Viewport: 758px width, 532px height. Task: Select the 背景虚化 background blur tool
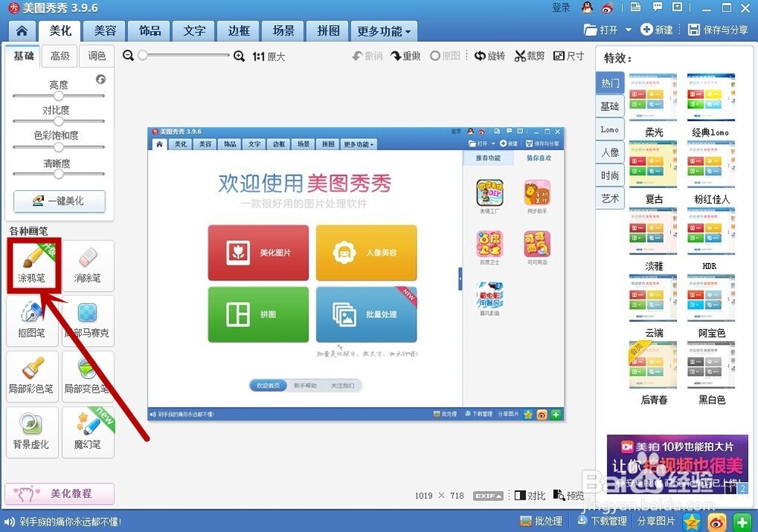point(33,432)
